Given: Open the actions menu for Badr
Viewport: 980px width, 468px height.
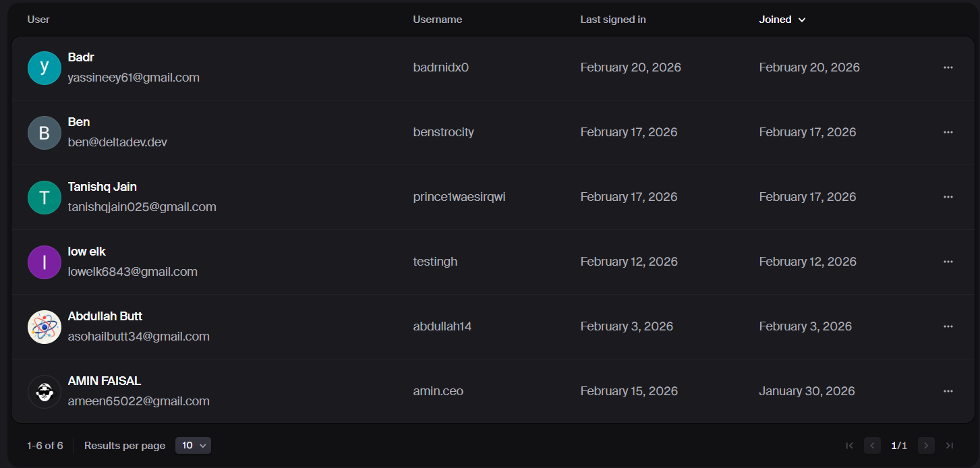Looking at the screenshot, I should pos(948,67).
